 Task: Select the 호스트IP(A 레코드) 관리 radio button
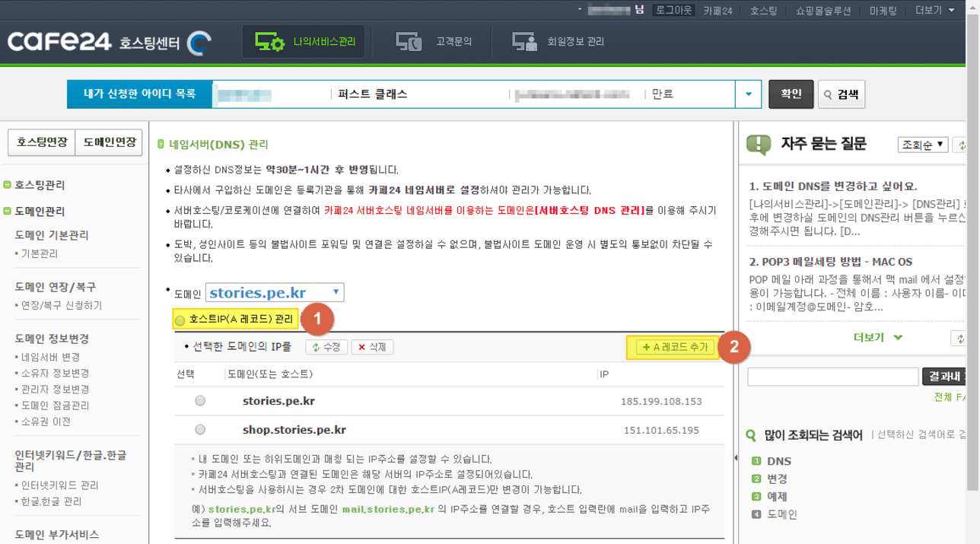pyautogui.click(x=180, y=320)
